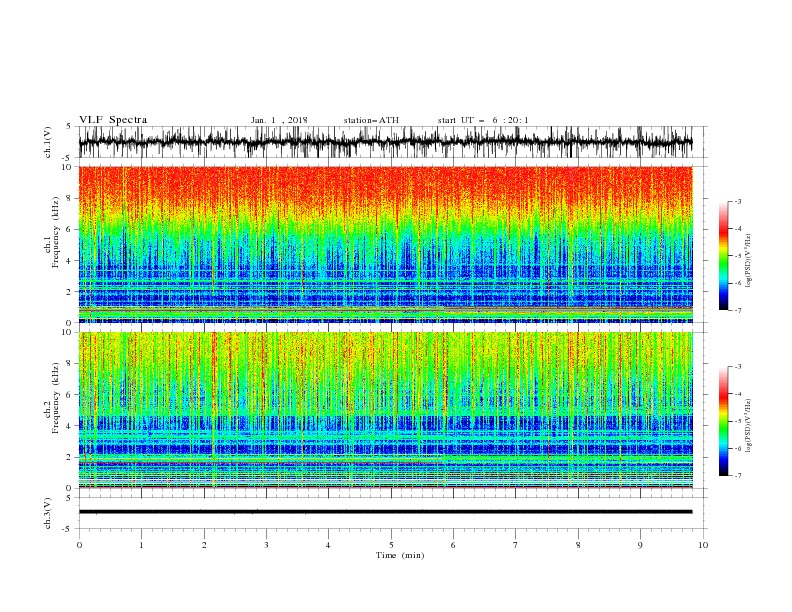Select the "start UT = 6:20:1" text
This screenshot has width=792, height=612.
(483, 120)
